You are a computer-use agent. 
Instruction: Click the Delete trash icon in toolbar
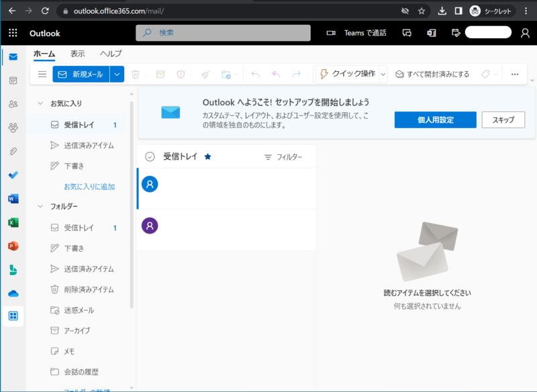pyautogui.click(x=136, y=75)
